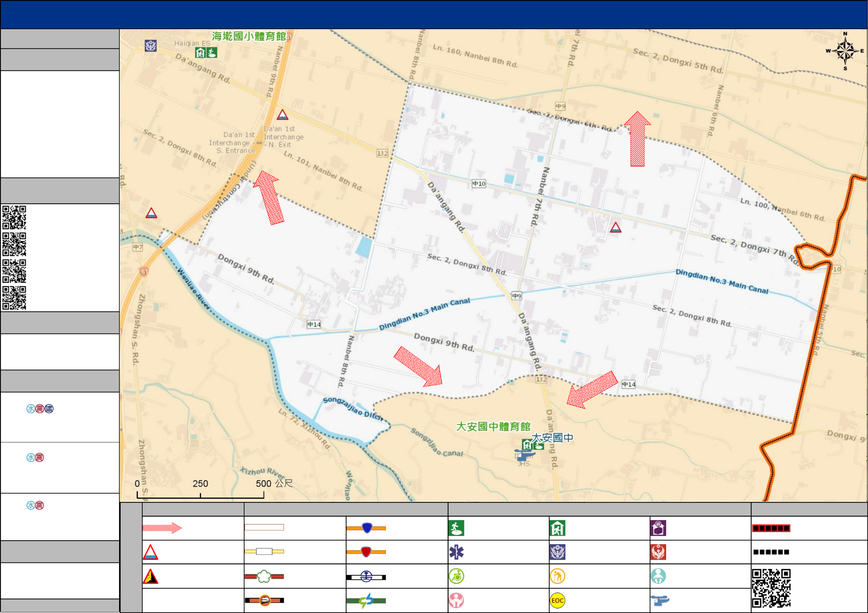Image resolution: width=868 pixels, height=613 pixels.
Task: Click the blue helicopter legend icon
Action: [660, 600]
